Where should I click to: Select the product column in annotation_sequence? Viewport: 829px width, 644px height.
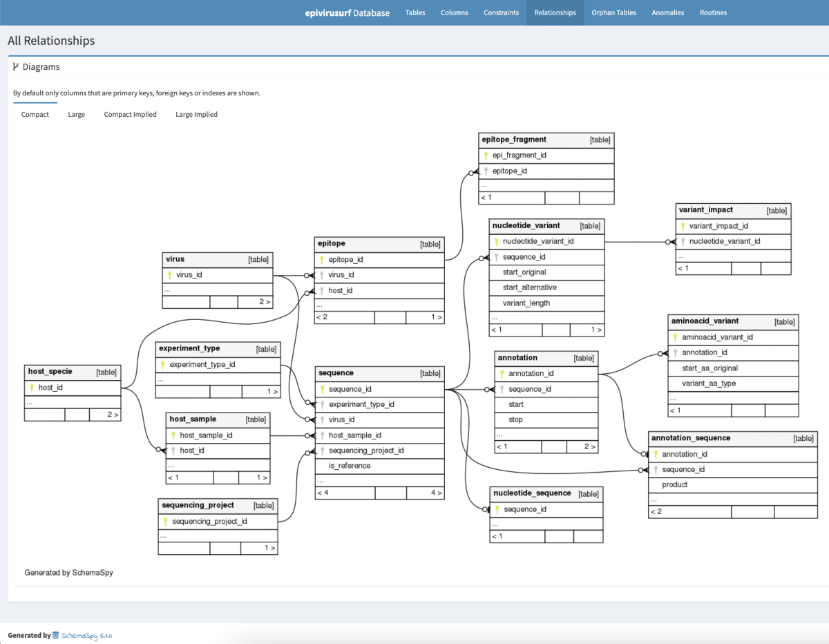(733, 484)
